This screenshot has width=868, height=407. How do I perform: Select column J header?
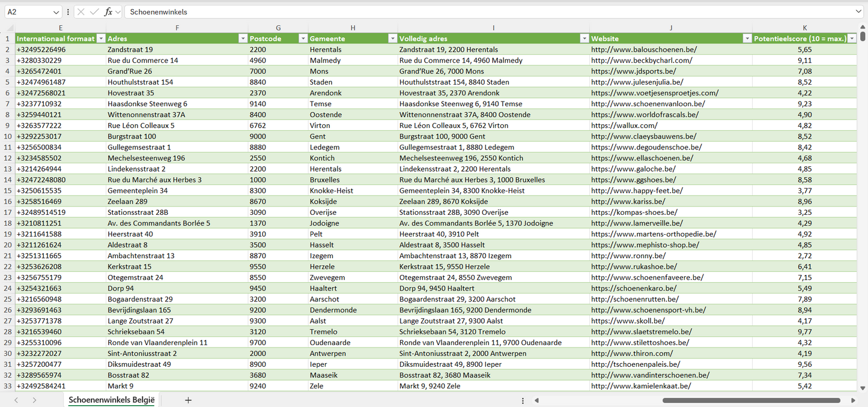(x=670, y=28)
